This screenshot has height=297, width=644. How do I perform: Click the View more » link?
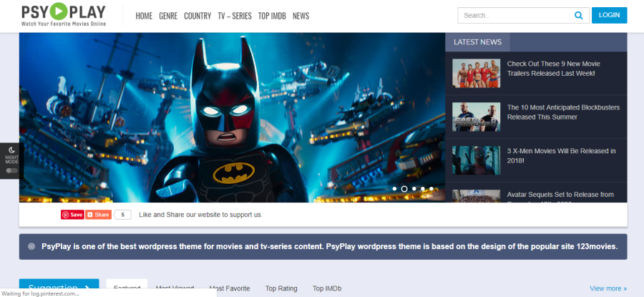(608, 288)
